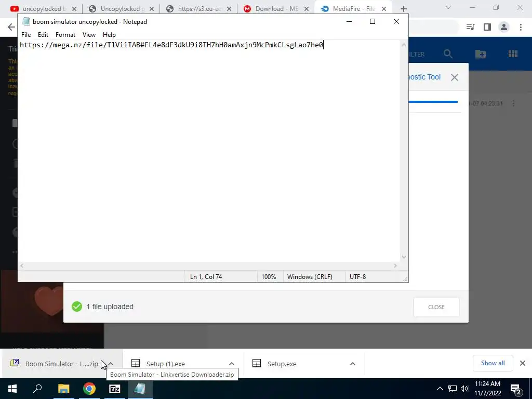Open Chrome three-dot menu

(521, 27)
